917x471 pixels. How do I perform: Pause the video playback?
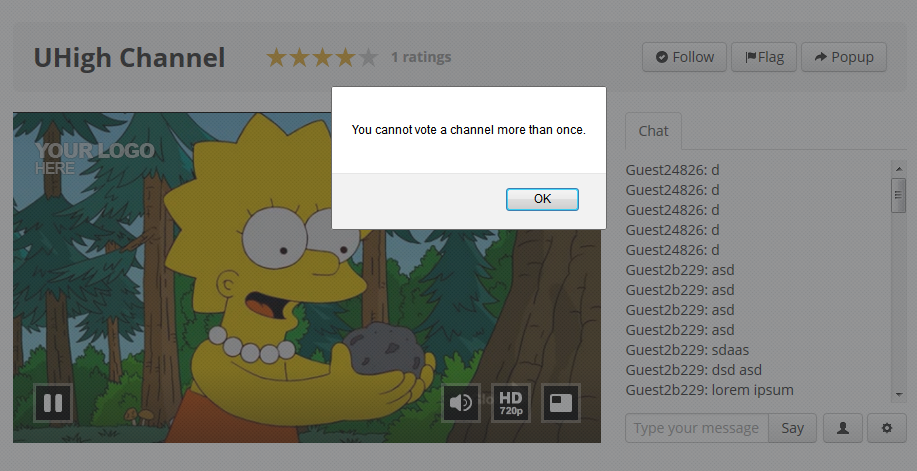53,403
